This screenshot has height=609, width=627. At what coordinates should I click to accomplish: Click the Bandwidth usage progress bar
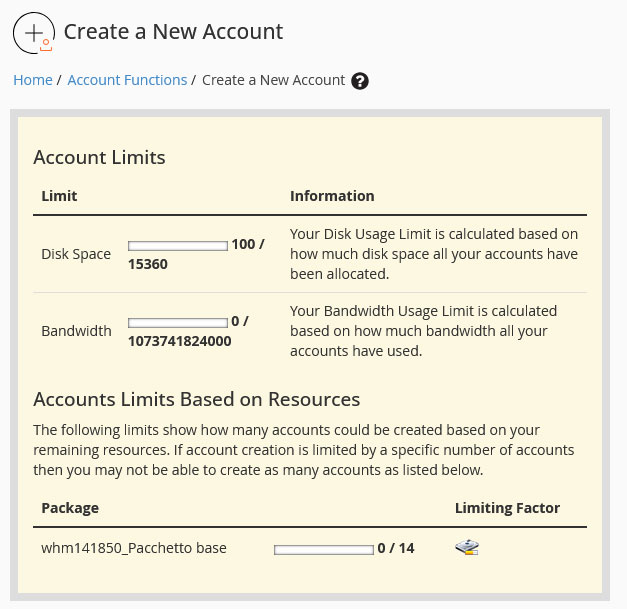click(x=178, y=322)
